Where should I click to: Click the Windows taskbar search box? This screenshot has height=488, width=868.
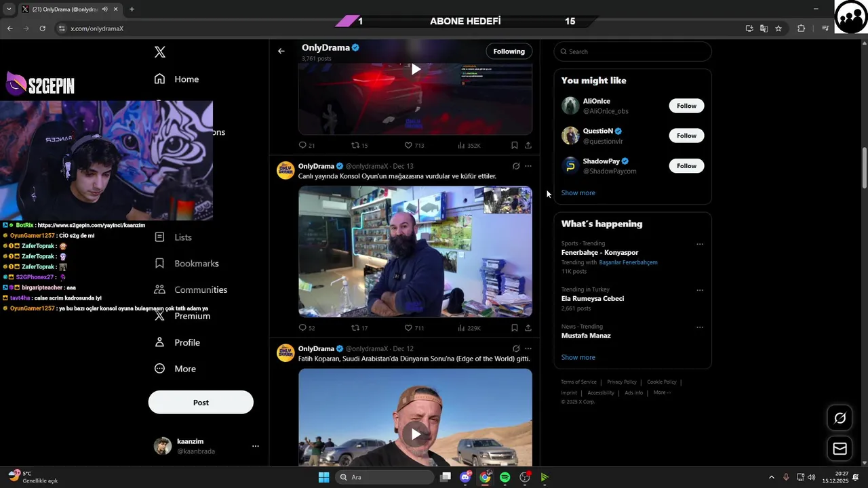(385, 477)
